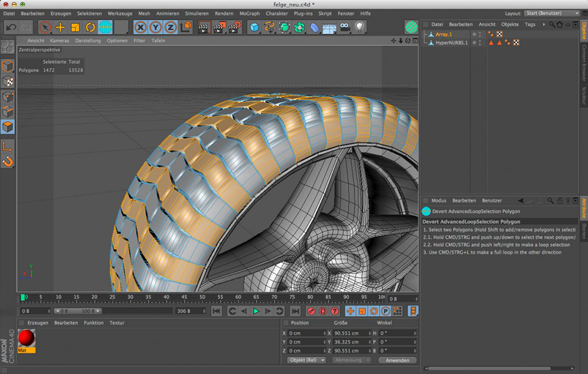Click the red Mat material swatch

pos(27,338)
